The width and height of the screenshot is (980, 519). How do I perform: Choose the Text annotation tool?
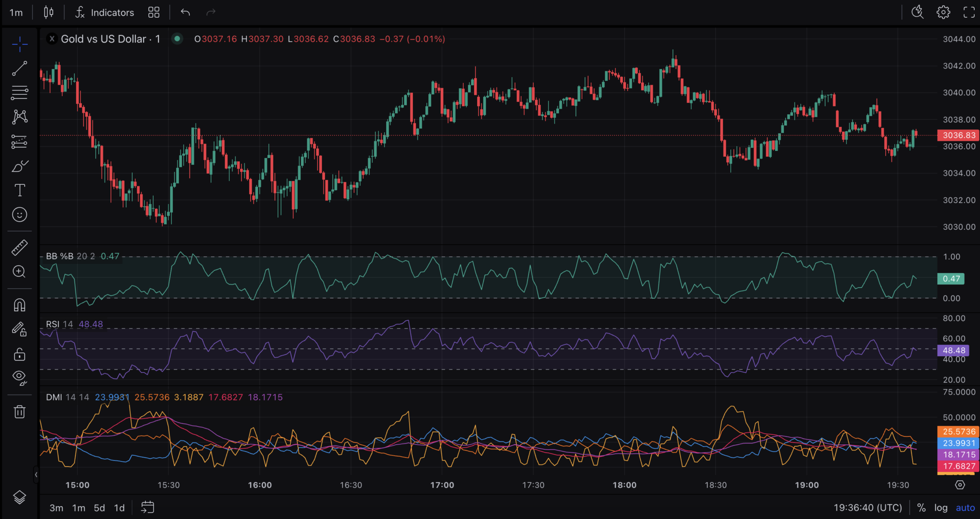[20, 191]
